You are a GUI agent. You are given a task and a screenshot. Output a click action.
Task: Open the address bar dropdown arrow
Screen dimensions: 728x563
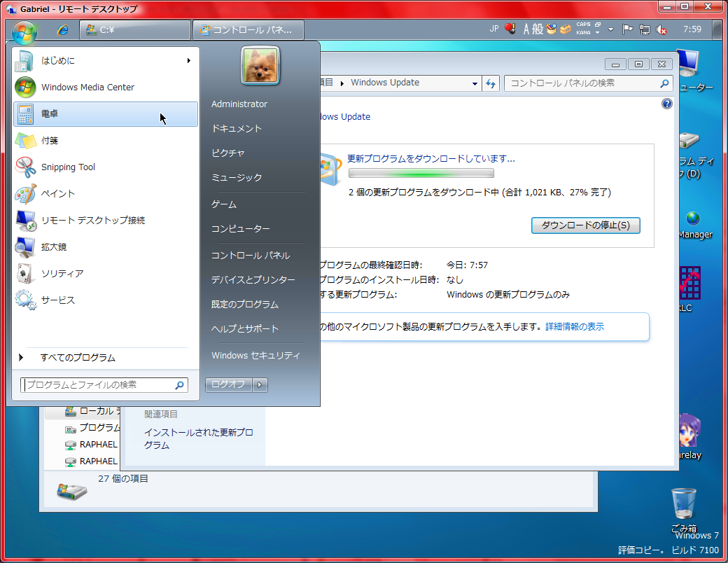(x=475, y=83)
